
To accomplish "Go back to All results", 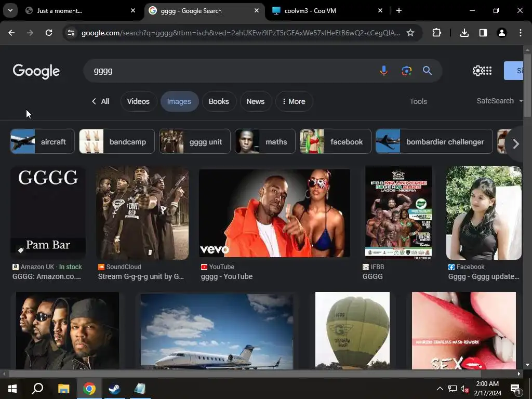I will pos(101,101).
